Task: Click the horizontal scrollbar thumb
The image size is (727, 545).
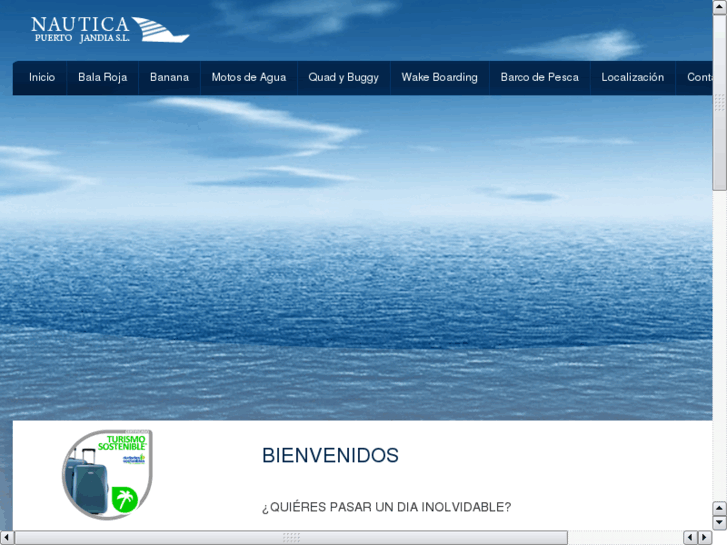Action: 291,537
